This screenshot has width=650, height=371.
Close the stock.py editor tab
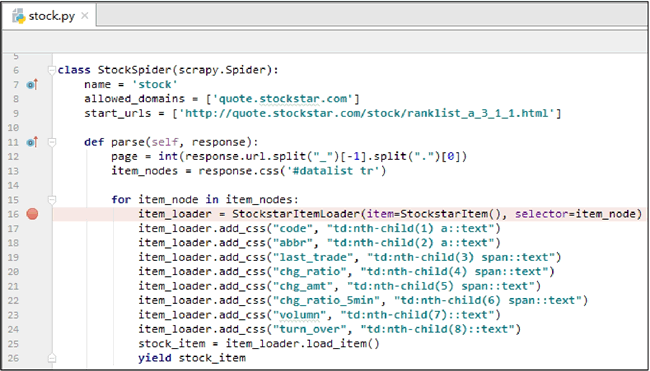pos(85,16)
